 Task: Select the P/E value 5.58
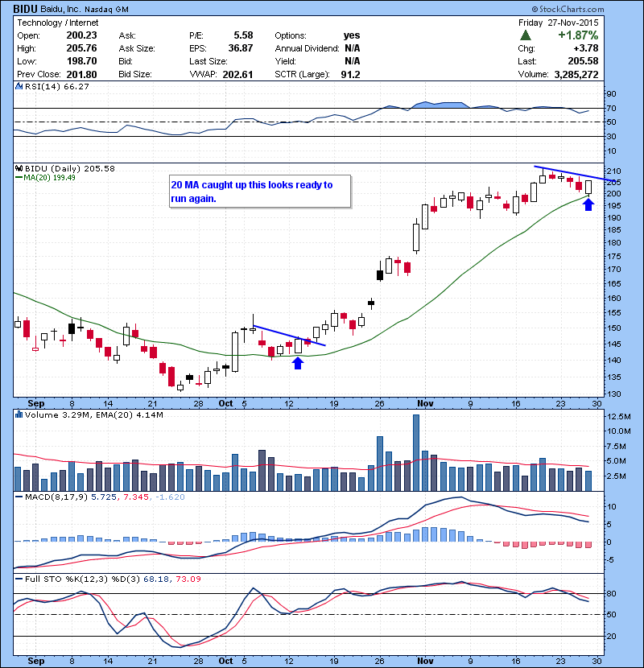tap(243, 35)
